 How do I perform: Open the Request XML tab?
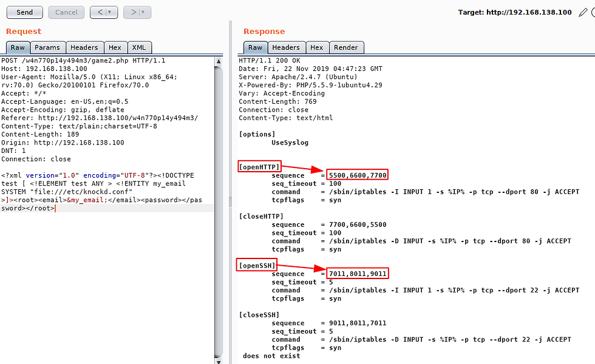(139, 47)
